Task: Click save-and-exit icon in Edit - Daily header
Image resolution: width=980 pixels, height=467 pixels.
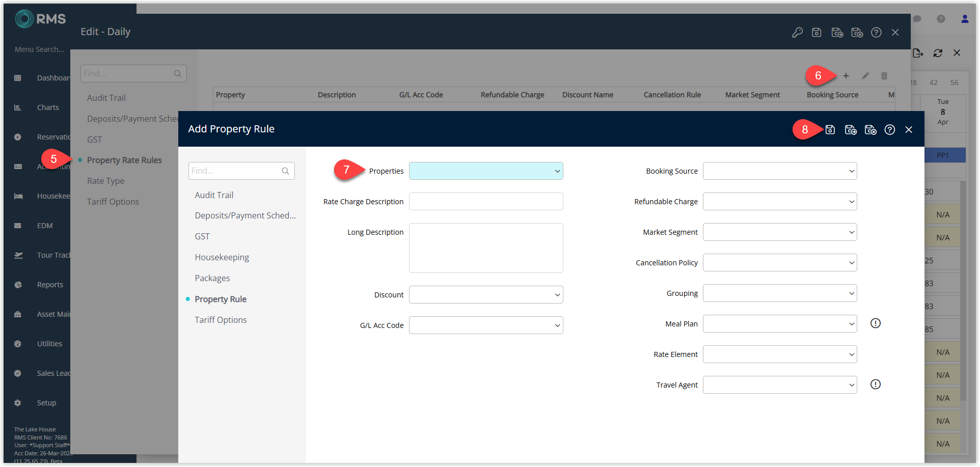Action: click(837, 33)
